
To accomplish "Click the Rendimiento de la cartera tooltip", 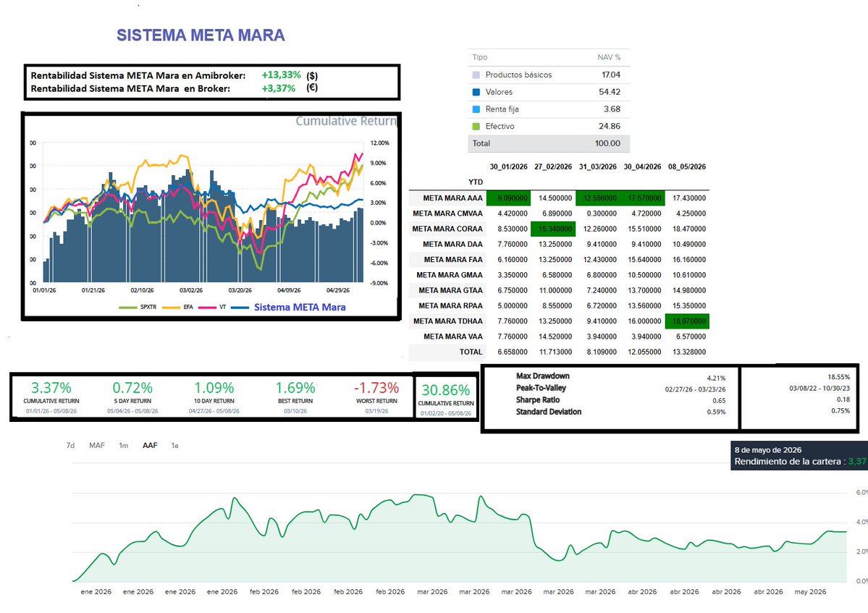I will click(799, 456).
